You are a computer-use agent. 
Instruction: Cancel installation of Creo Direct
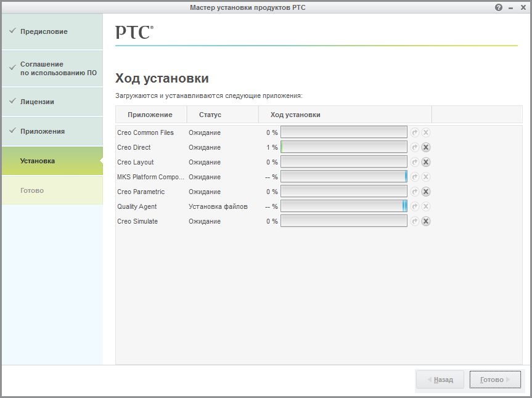pyautogui.click(x=426, y=147)
